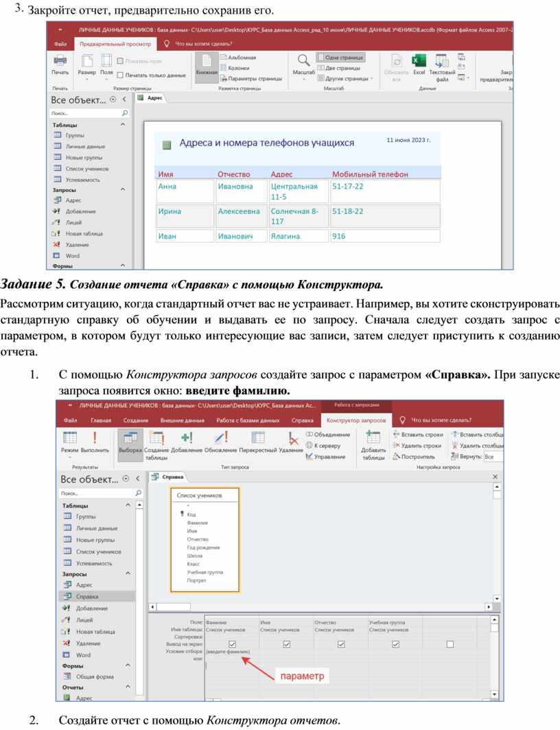
Task: Open the Построитель expression builder
Action: [x=413, y=457]
